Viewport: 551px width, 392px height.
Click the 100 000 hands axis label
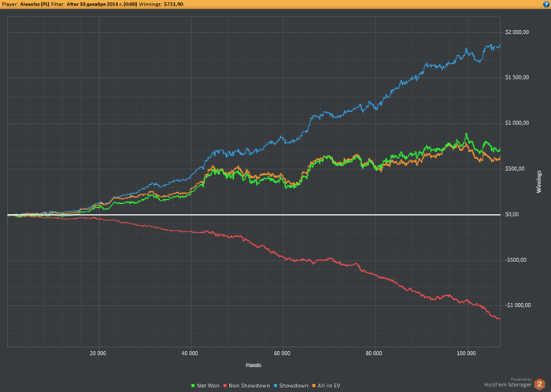(x=466, y=353)
